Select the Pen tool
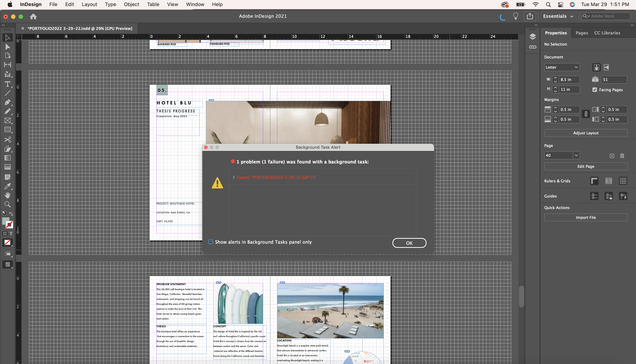The width and height of the screenshot is (636, 364). 8,103
